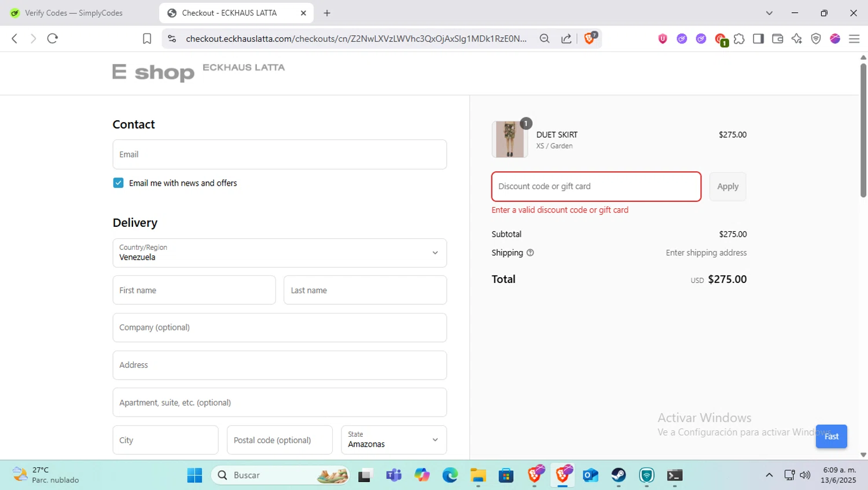Show shipping info help icon

(x=530, y=253)
